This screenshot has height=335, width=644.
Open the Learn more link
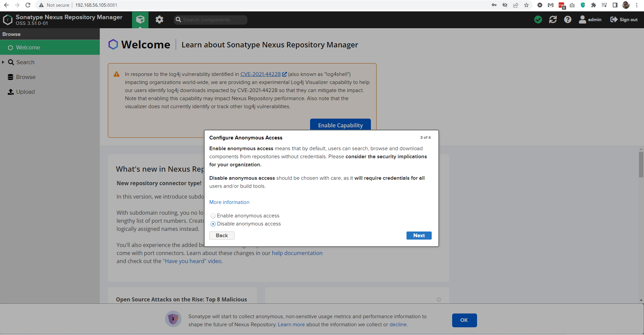(291, 325)
